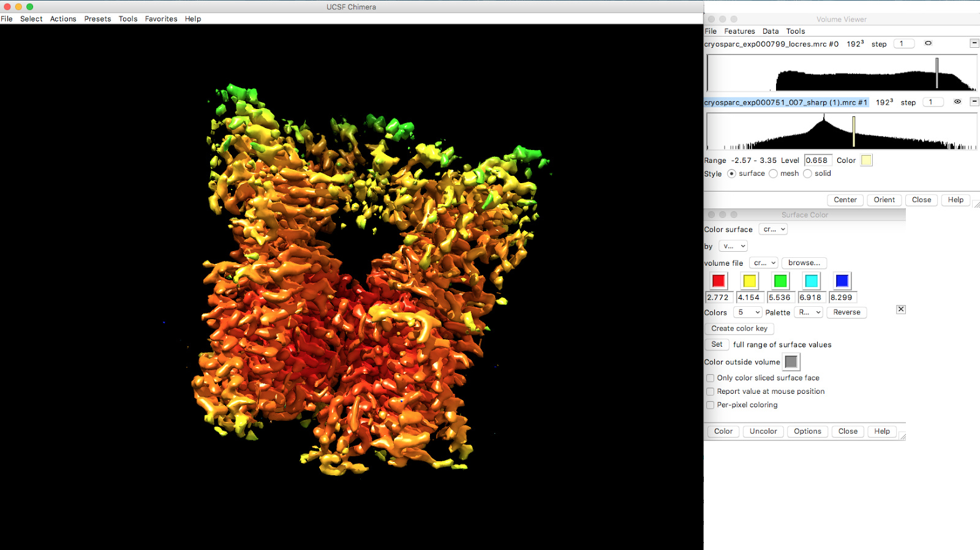
Task: Click the Level input field
Action: [818, 160]
